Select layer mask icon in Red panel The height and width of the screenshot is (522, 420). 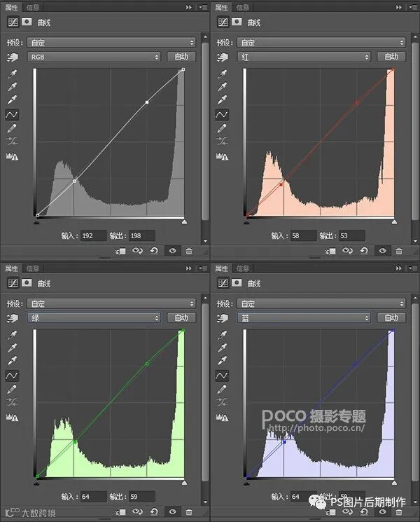tap(237, 22)
